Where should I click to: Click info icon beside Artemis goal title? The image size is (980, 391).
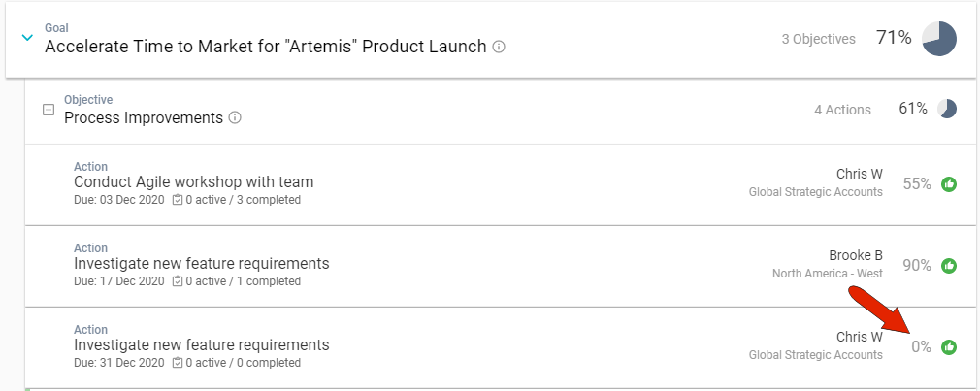tap(499, 47)
